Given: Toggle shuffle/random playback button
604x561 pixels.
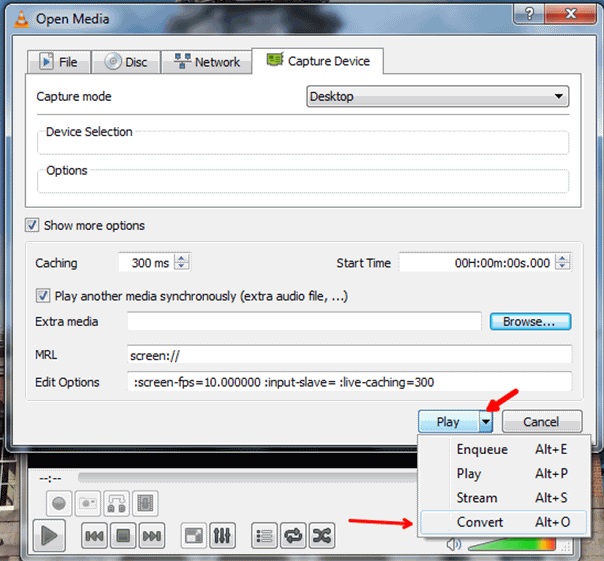Looking at the screenshot, I should pyautogui.click(x=322, y=536).
